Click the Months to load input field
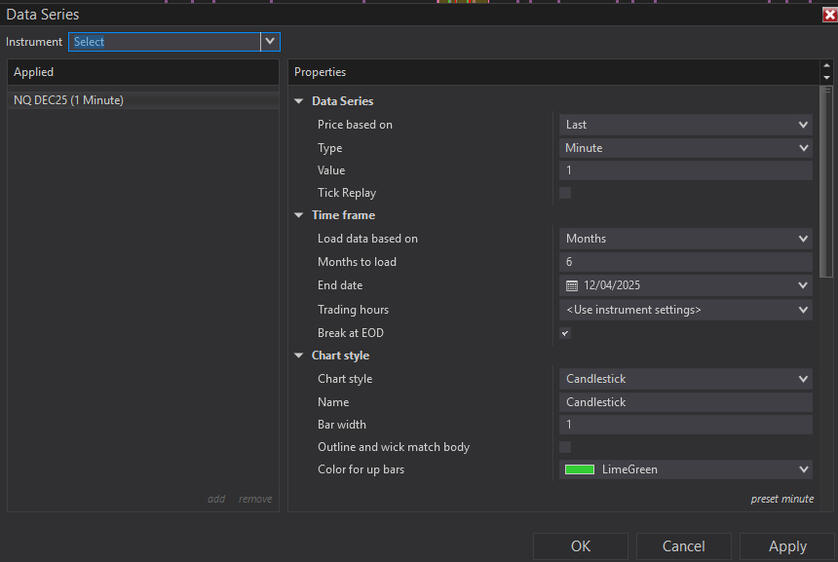Screen dimensions: 838x562 [x=686, y=262]
